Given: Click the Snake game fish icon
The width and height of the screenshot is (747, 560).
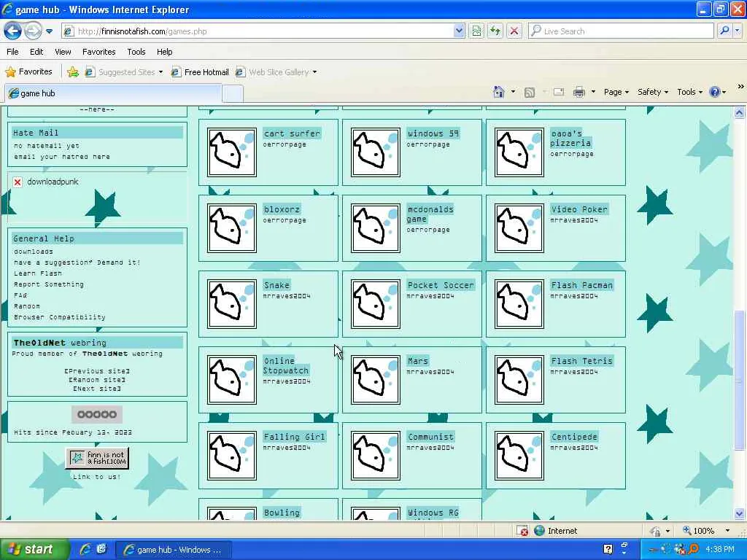Looking at the screenshot, I should point(232,304).
